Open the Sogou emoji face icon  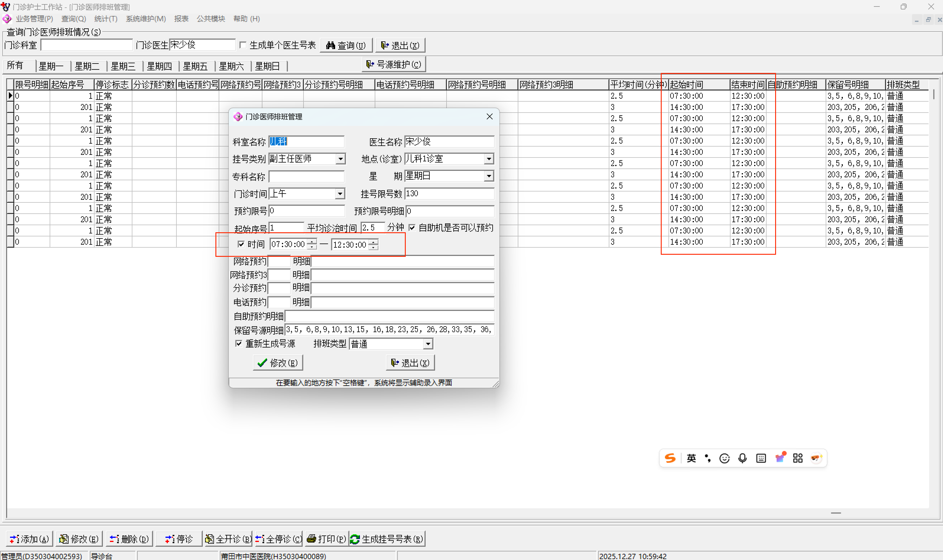[724, 458]
